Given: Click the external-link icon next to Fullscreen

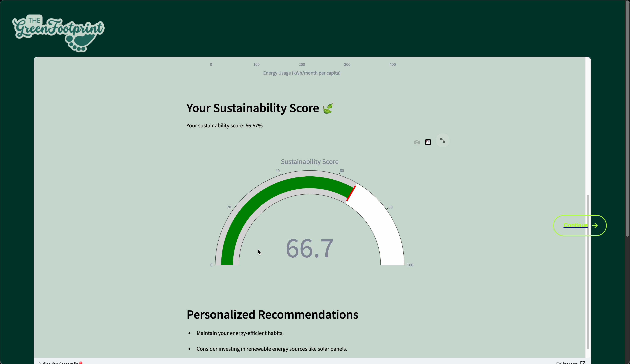Looking at the screenshot, I should tap(583, 362).
